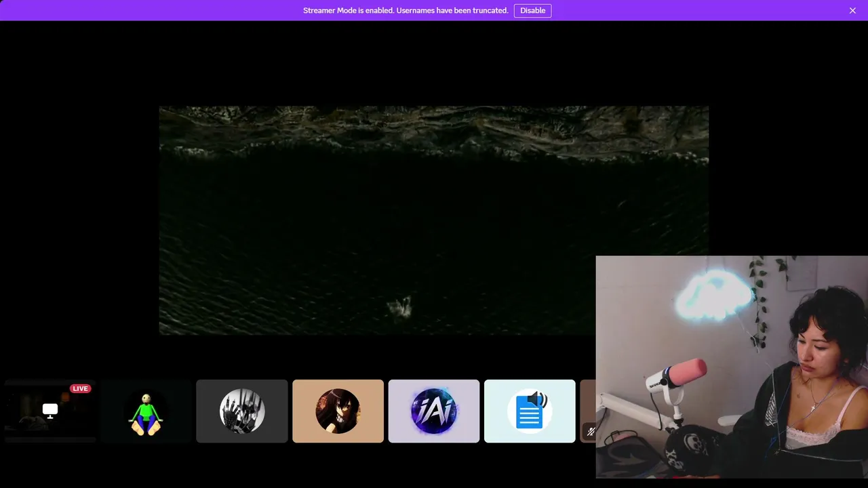Dismiss the Streamer Mode banner with the X
Image resolution: width=868 pixels, height=488 pixels.
coord(852,10)
